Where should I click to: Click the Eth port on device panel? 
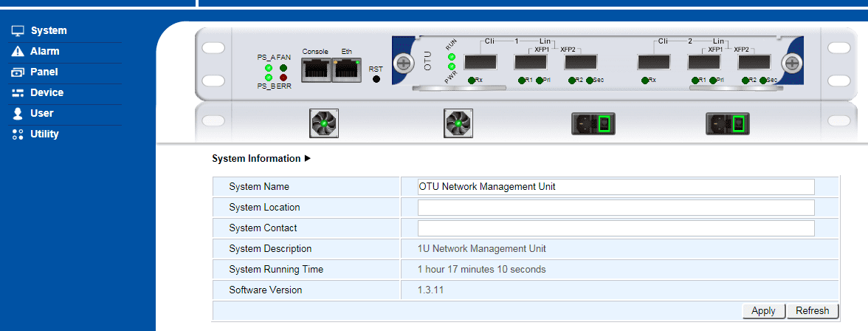(346, 70)
